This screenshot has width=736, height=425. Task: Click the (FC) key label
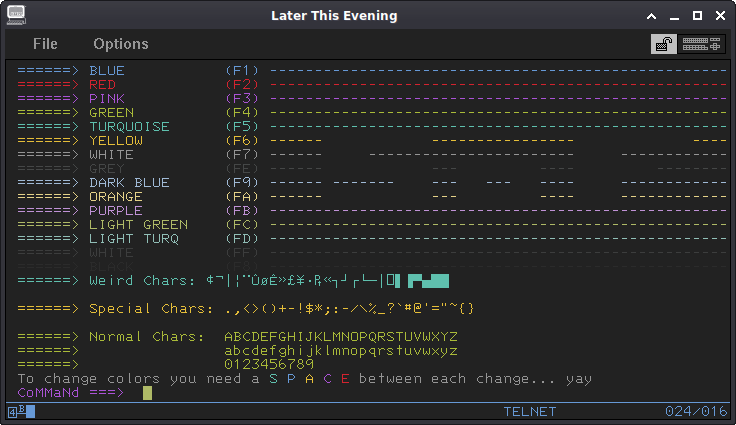pyautogui.click(x=242, y=225)
